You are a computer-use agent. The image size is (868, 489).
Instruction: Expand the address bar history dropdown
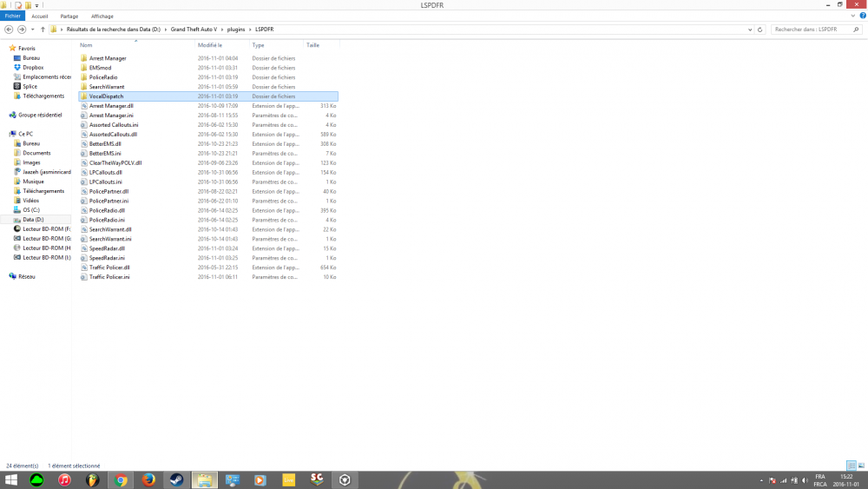click(750, 30)
